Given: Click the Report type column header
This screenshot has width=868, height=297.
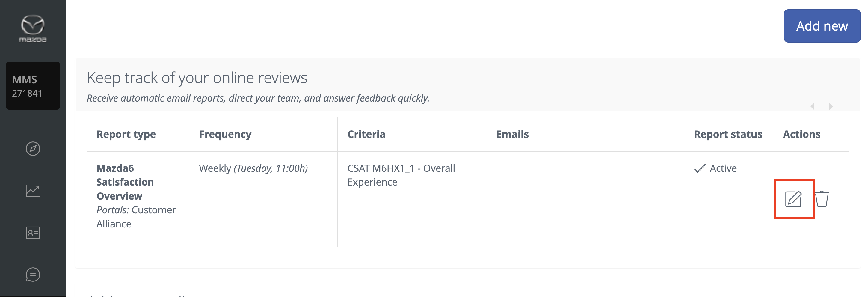Looking at the screenshot, I should click(126, 134).
